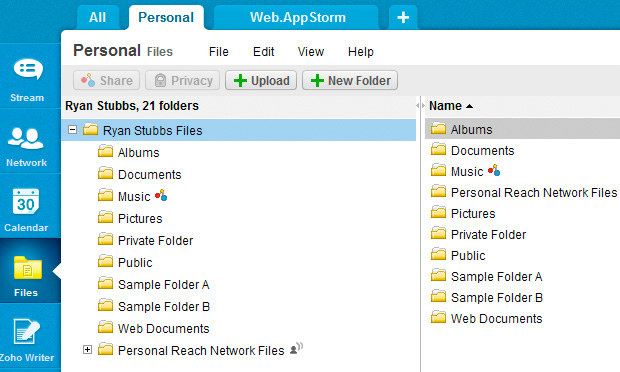
Task: Select Private Folder row in file list
Action: (523, 234)
